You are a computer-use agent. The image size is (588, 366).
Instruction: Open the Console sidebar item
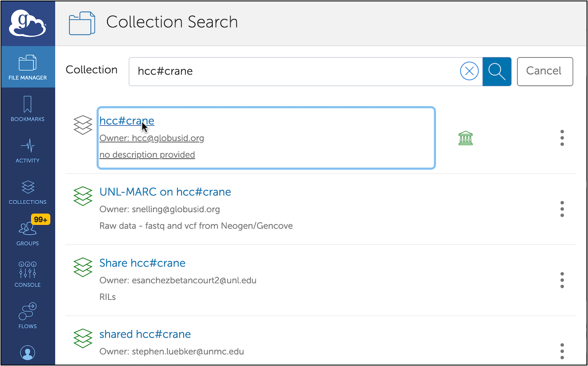pos(28,274)
